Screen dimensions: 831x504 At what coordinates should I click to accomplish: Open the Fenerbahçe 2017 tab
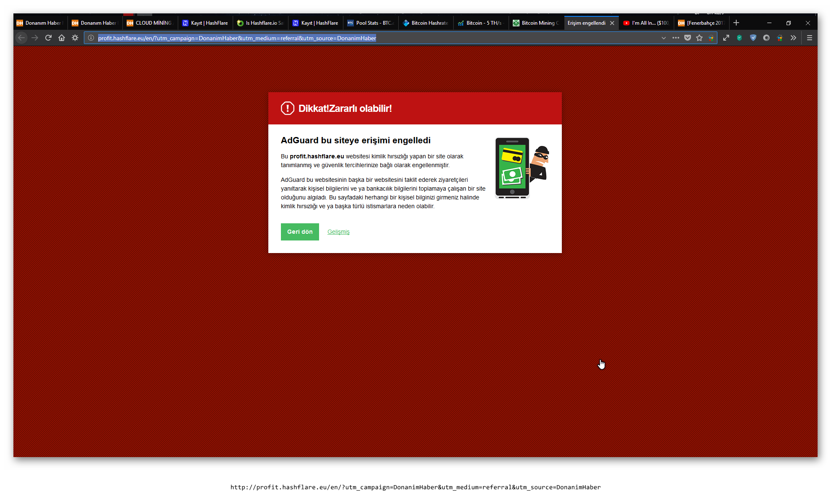[x=701, y=23]
